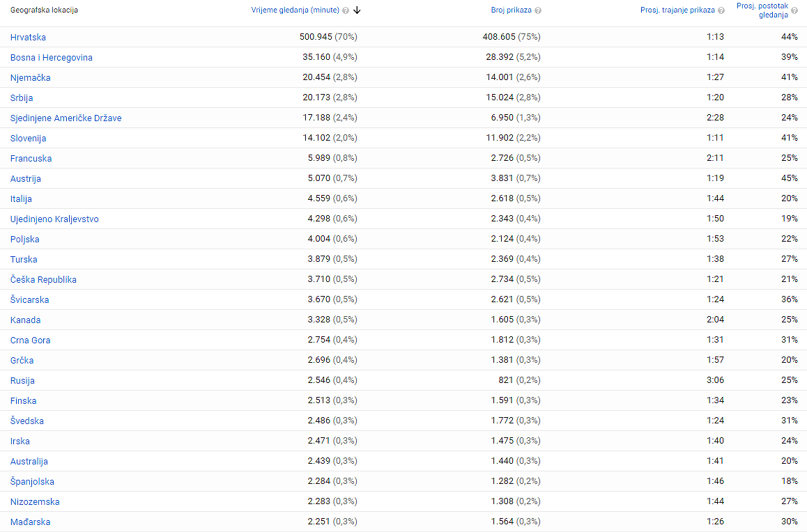
Task: Click help icon next to Vrijeme gledanja (minute)
Action: [346, 10]
